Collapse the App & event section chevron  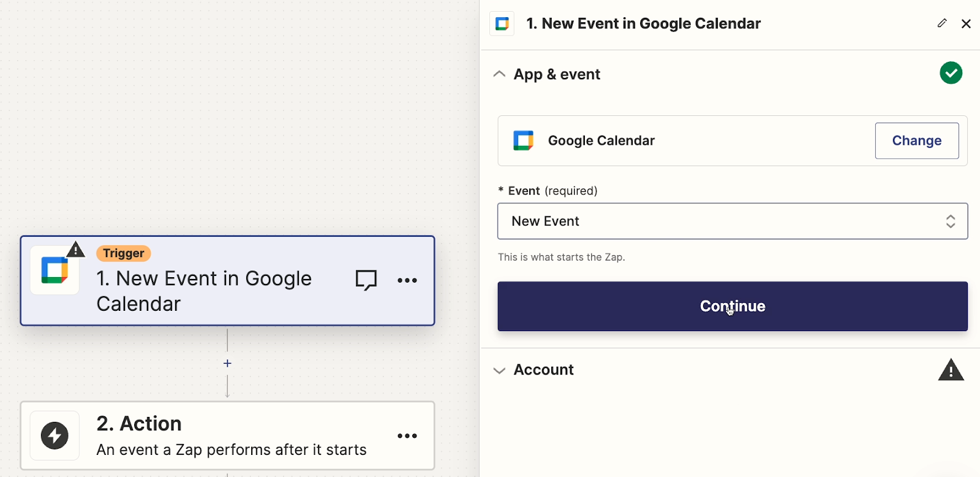coord(499,74)
